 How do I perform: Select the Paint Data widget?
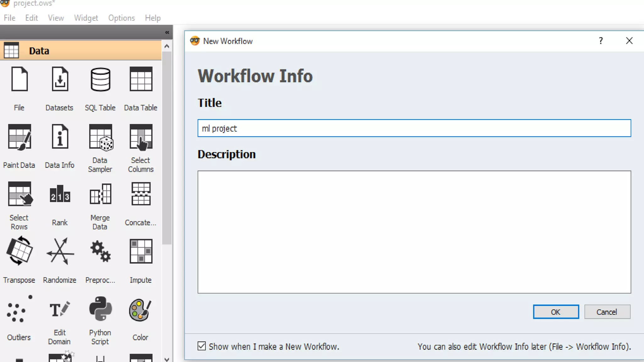click(x=19, y=137)
